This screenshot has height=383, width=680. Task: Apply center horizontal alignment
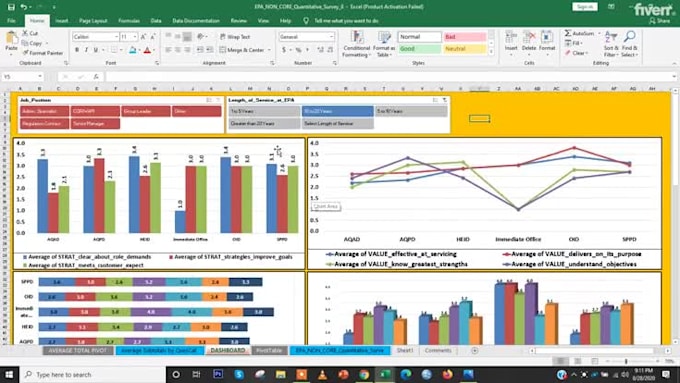point(178,50)
